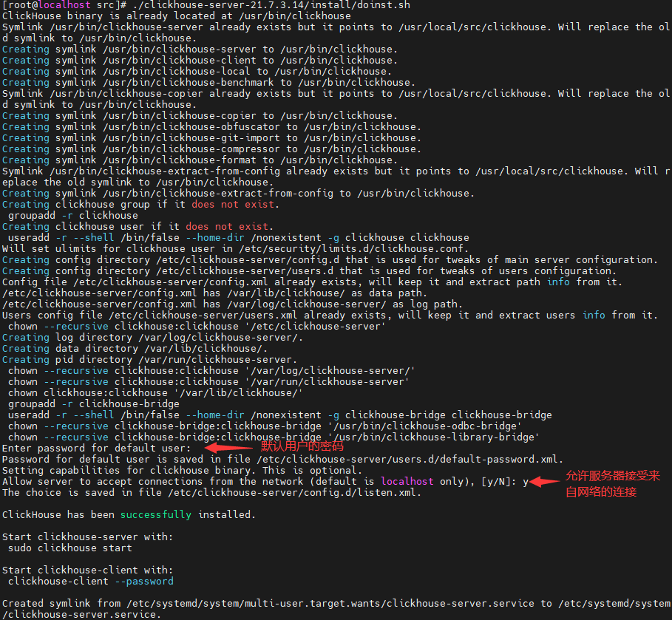Click the line 'ClickHouse binary is already located at /usr/bin/clickhouse'

coord(176,16)
